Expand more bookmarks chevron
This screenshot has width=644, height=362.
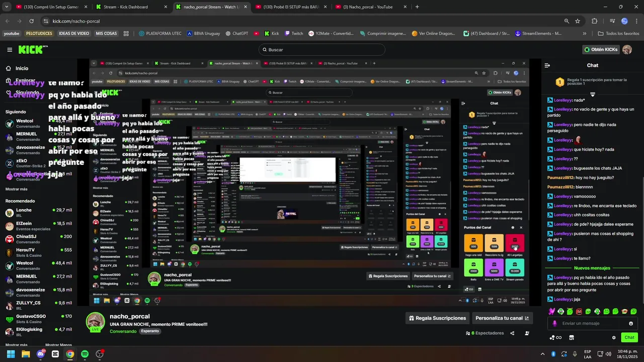click(584, 34)
